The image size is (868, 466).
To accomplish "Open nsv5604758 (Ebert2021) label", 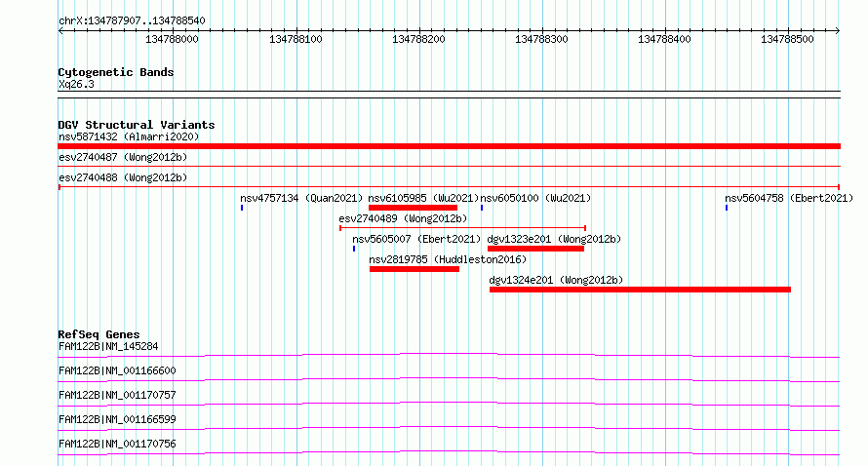I will [789, 198].
